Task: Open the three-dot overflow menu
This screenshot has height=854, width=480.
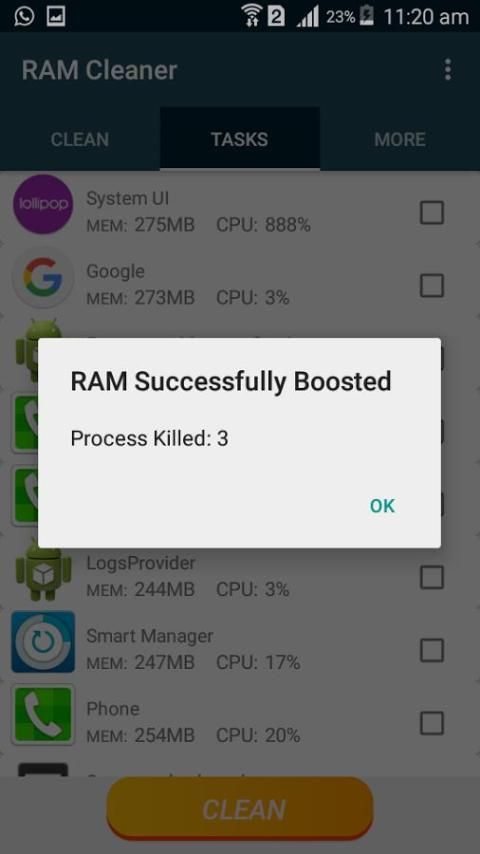Action: 447,70
